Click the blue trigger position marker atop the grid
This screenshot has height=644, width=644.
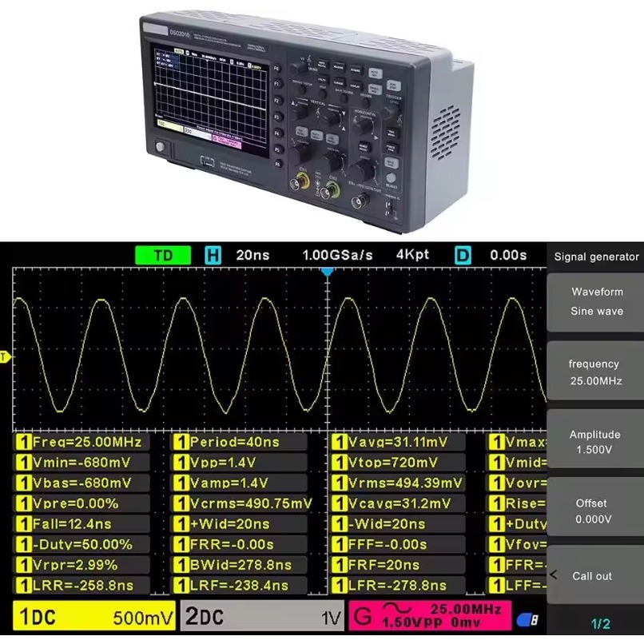point(326,272)
